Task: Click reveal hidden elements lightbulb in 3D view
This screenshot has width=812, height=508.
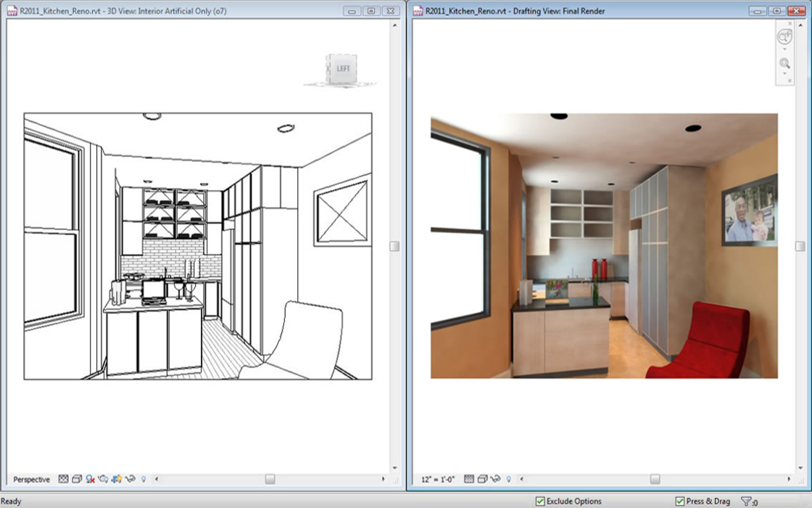Action: coord(144,479)
